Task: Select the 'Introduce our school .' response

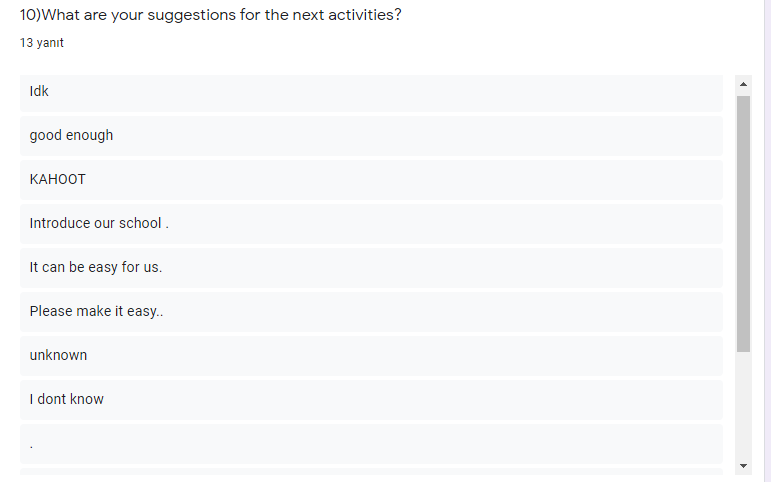Action: [x=99, y=223]
